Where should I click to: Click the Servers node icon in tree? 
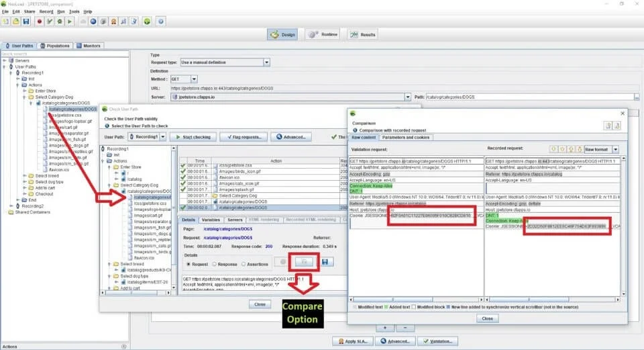coord(11,60)
